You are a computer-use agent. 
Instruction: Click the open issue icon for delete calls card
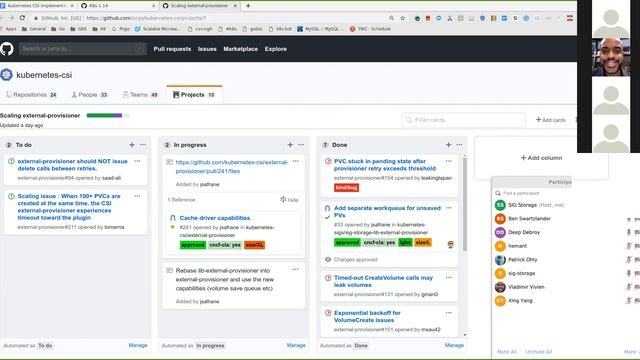click(11, 162)
